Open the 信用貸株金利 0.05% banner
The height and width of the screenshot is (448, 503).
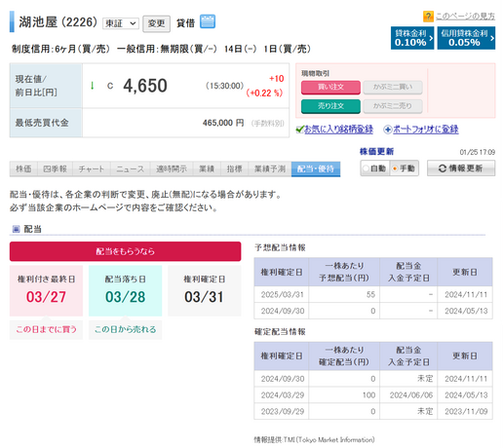pos(466,38)
